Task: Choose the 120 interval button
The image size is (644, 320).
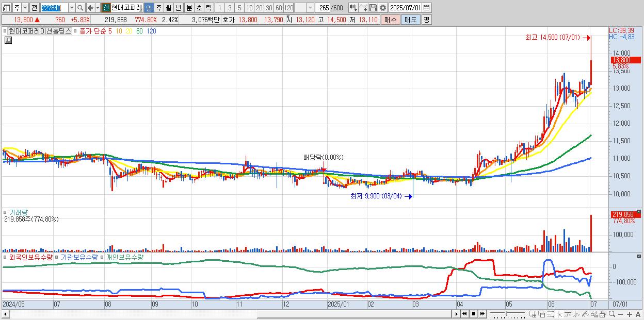Action: point(289,8)
